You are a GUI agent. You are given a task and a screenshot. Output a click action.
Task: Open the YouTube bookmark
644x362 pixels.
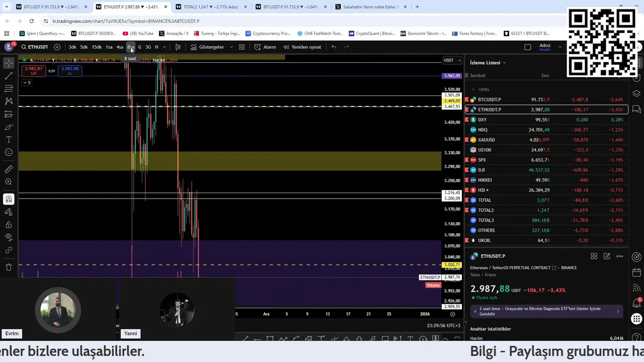138,33
